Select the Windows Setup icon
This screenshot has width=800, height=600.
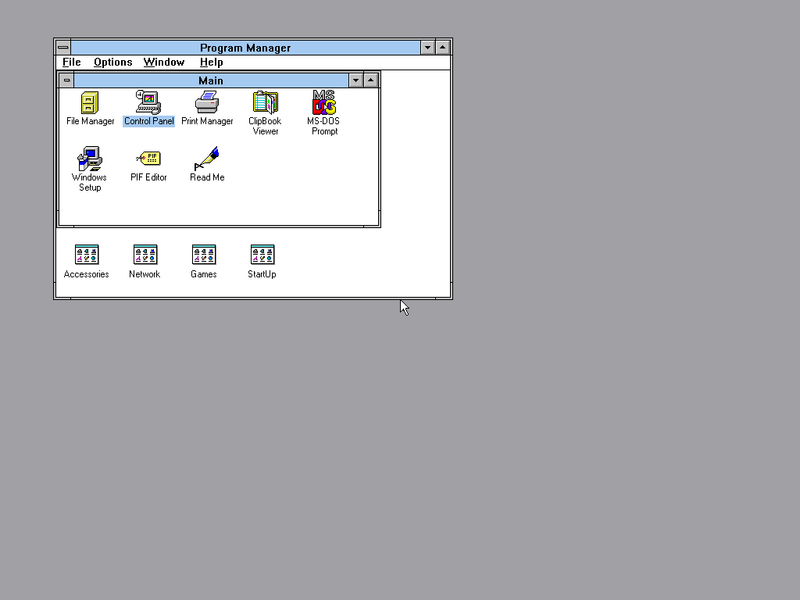click(90, 159)
